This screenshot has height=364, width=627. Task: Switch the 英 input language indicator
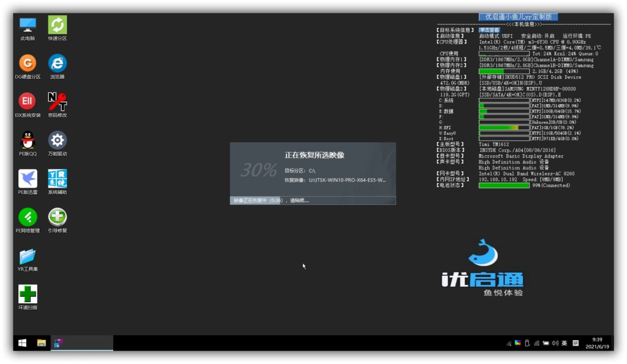(564, 343)
